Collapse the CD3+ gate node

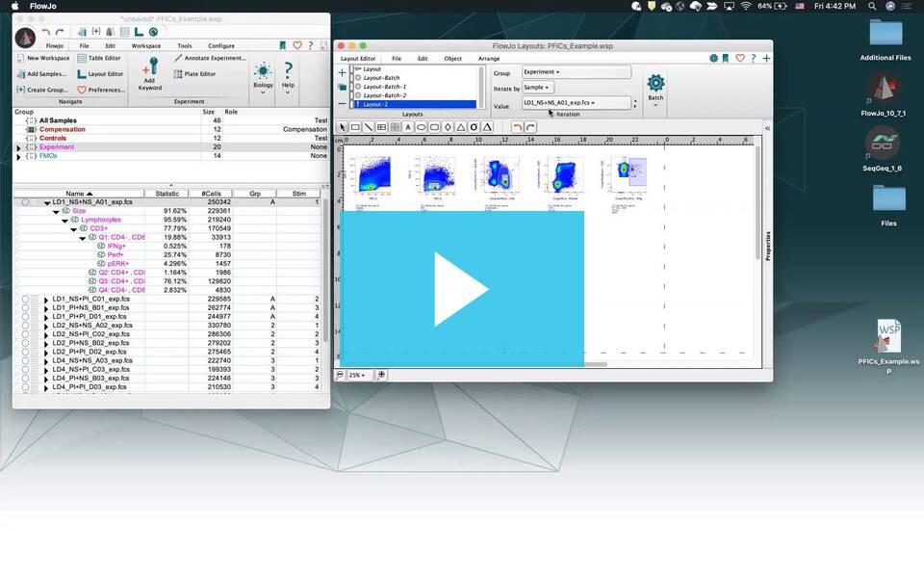[74, 229]
